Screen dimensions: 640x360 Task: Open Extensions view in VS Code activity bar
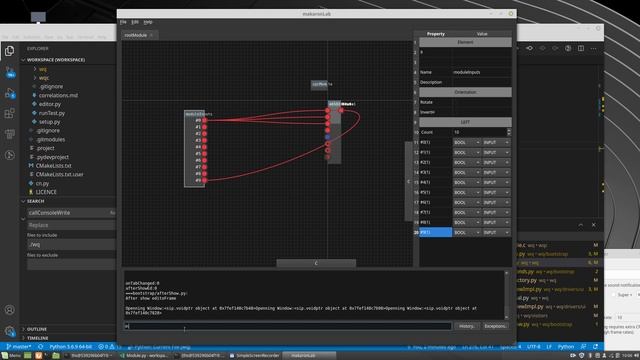tap(9, 113)
